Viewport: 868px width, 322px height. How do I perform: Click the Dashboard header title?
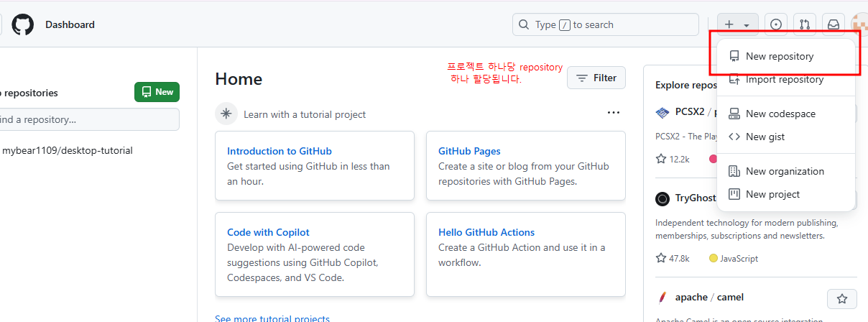70,24
